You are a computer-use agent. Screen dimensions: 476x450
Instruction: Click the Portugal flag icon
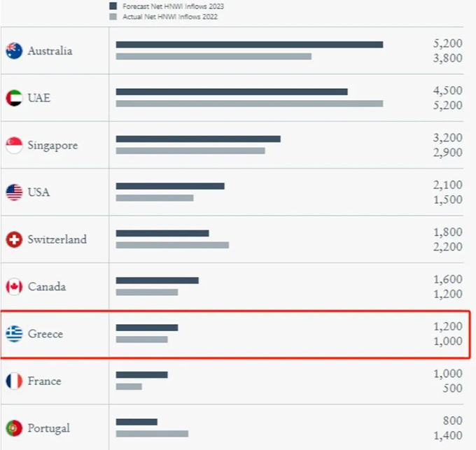pyautogui.click(x=14, y=428)
